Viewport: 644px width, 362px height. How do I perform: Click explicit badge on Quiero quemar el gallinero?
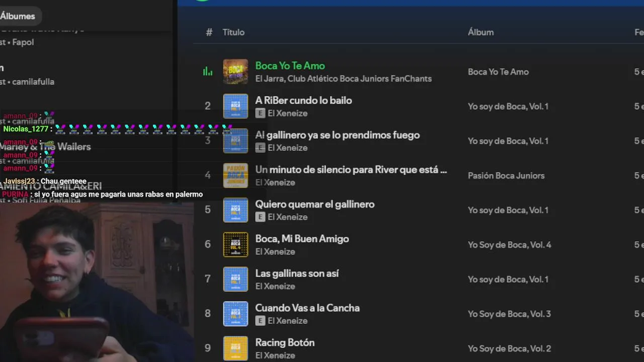pyautogui.click(x=260, y=217)
